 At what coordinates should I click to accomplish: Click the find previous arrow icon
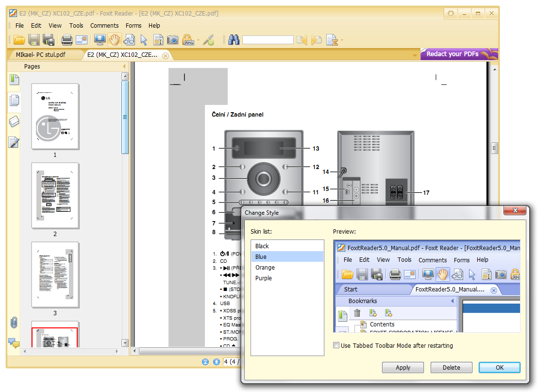pyautogui.click(x=302, y=40)
